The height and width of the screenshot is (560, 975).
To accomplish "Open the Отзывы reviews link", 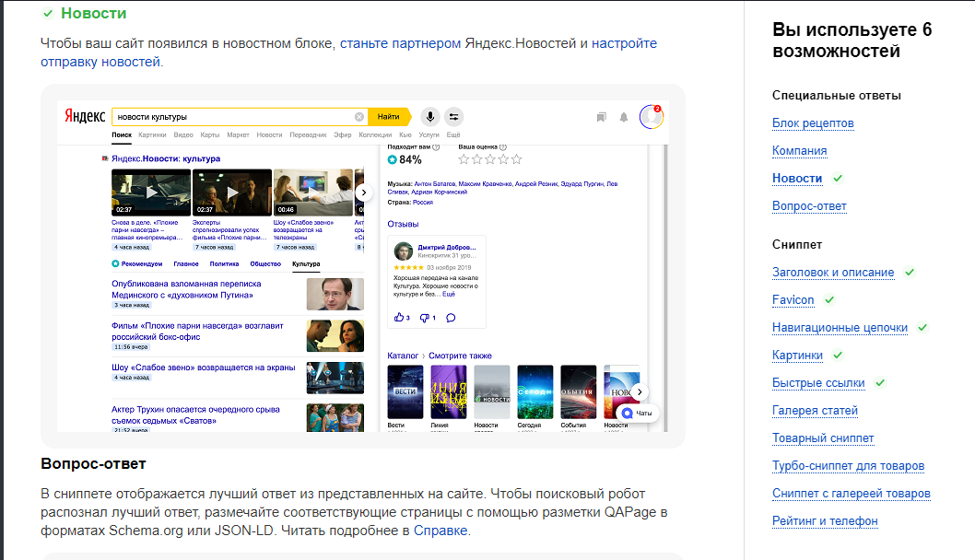I will [403, 224].
